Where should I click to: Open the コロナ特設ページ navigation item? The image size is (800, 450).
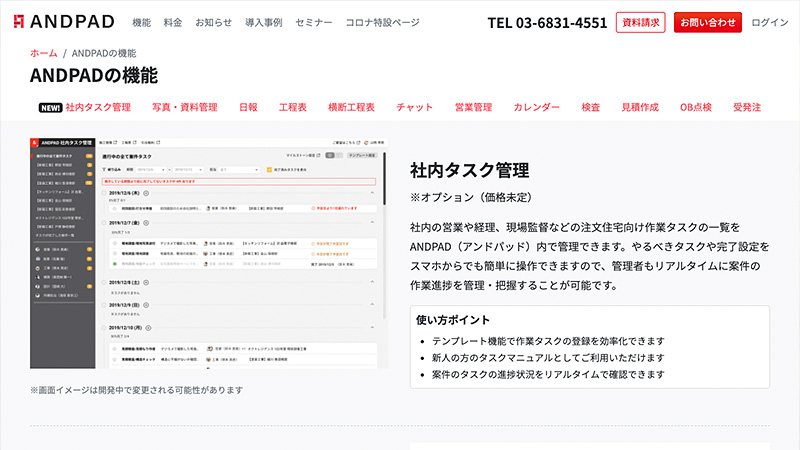[x=382, y=22]
